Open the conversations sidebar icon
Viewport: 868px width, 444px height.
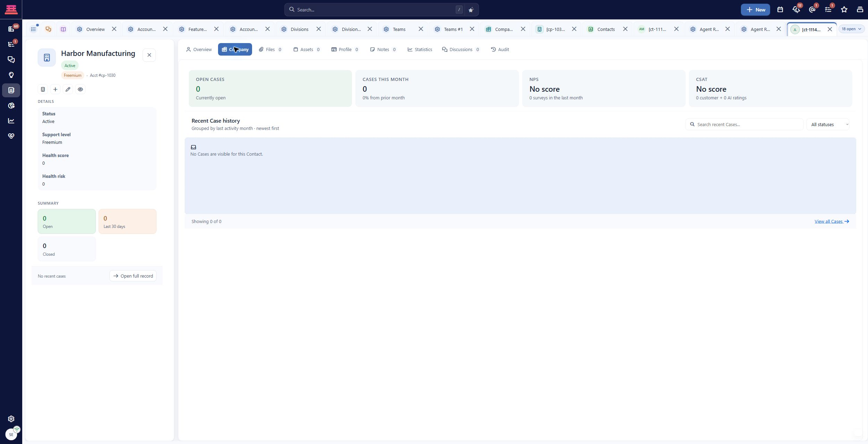pyautogui.click(x=11, y=59)
